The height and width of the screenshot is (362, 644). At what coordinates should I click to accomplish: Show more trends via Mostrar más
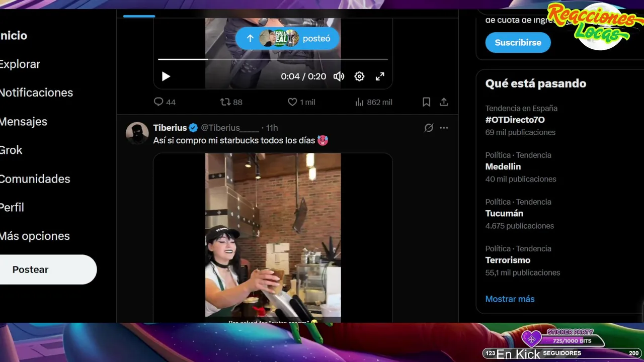(x=510, y=299)
